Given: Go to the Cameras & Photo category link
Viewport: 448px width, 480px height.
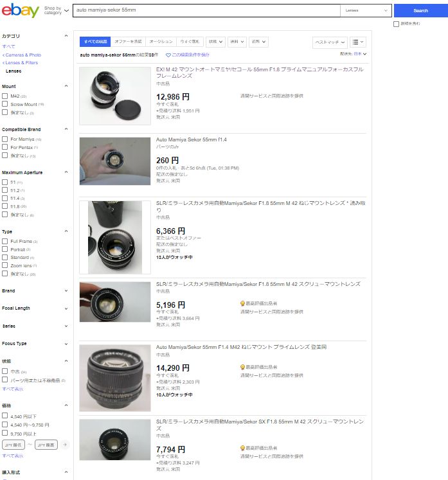Looking at the screenshot, I should tap(22, 55).
